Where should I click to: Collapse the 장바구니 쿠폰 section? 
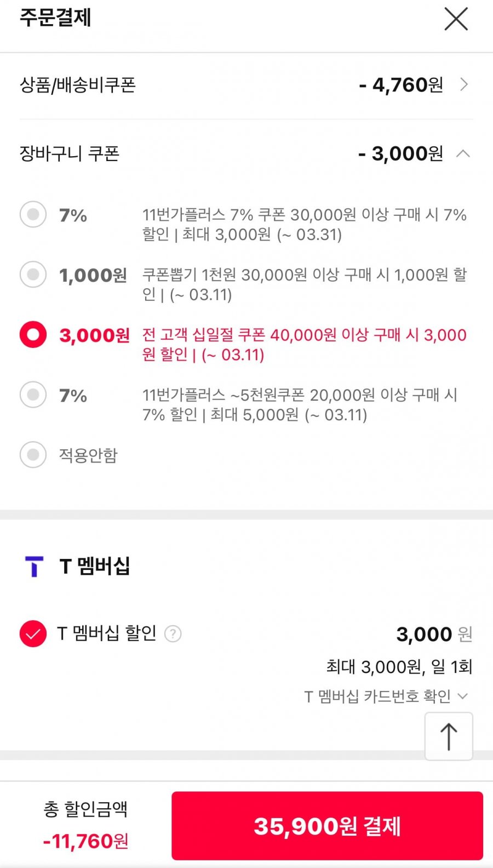pos(463,153)
